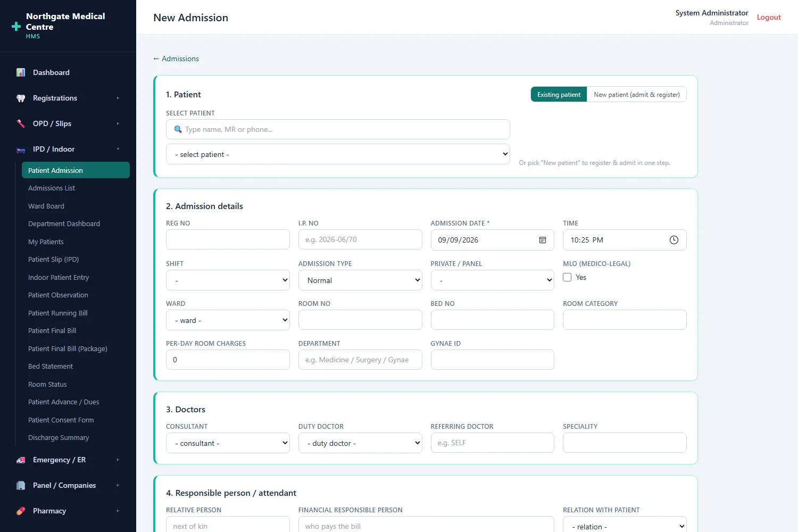The width and height of the screenshot is (798, 532).
Task: Open the time picker clock icon
Action: (674, 240)
